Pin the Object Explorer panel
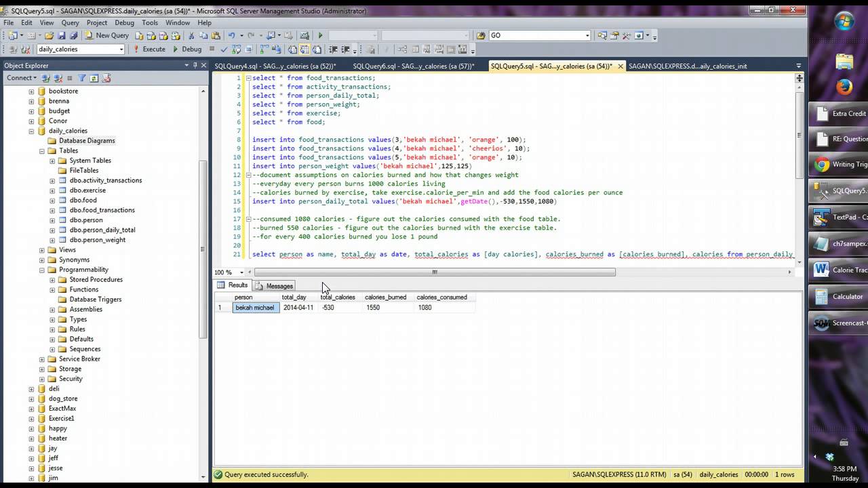 pyautogui.click(x=195, y=66)
